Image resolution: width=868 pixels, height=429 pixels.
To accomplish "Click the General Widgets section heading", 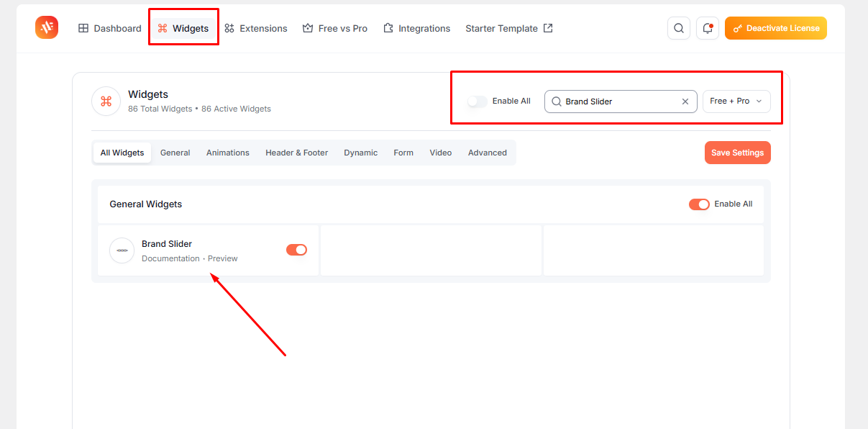I will click(146, 204).
